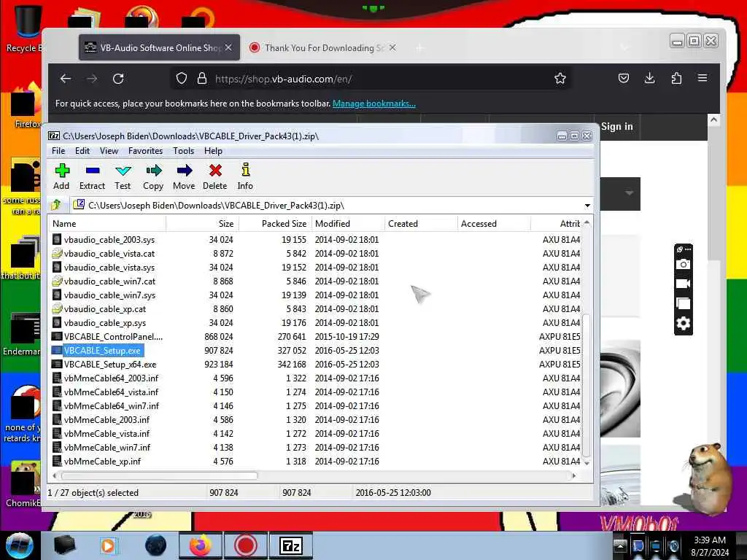Click the tracking protection shield icon
This screenshot has height=560, width=747.
point(182,79)
